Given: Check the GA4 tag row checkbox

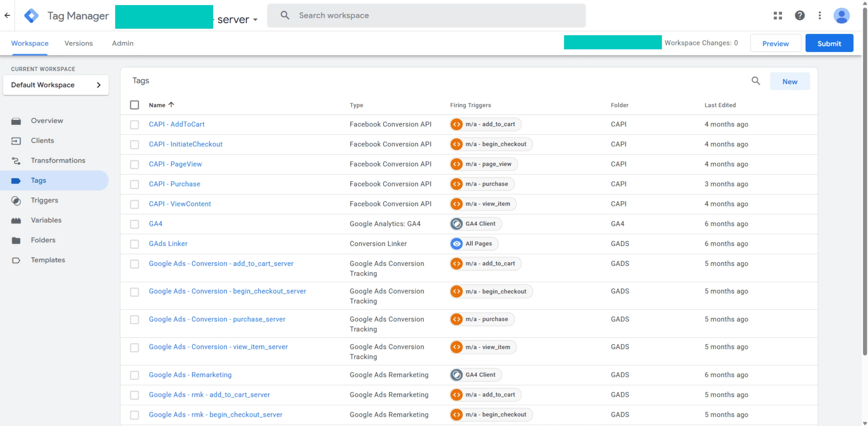Looking at the screenshot, I should tap(134, 224).
